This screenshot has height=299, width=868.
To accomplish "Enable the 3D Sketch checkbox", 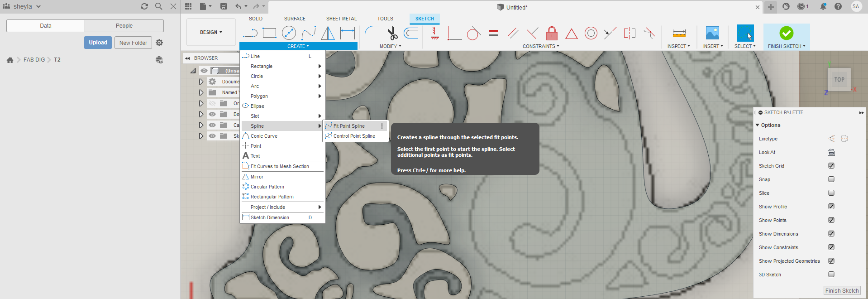I will point(831,275).
